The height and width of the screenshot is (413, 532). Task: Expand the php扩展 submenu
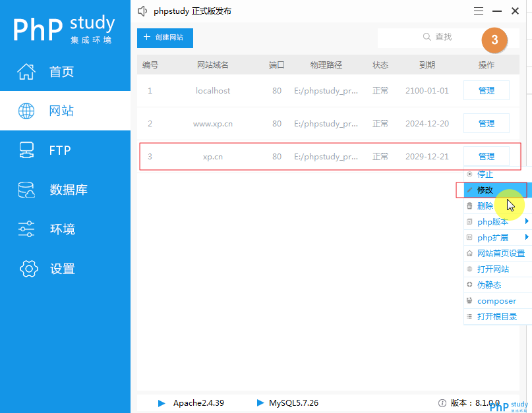tap(526, 237)
